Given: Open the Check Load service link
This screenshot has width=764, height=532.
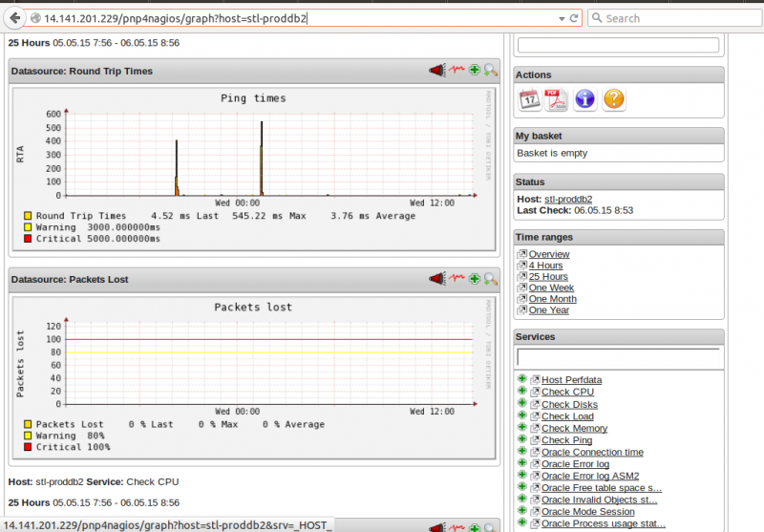Looking at the screenshot, I should coord(567,416).
